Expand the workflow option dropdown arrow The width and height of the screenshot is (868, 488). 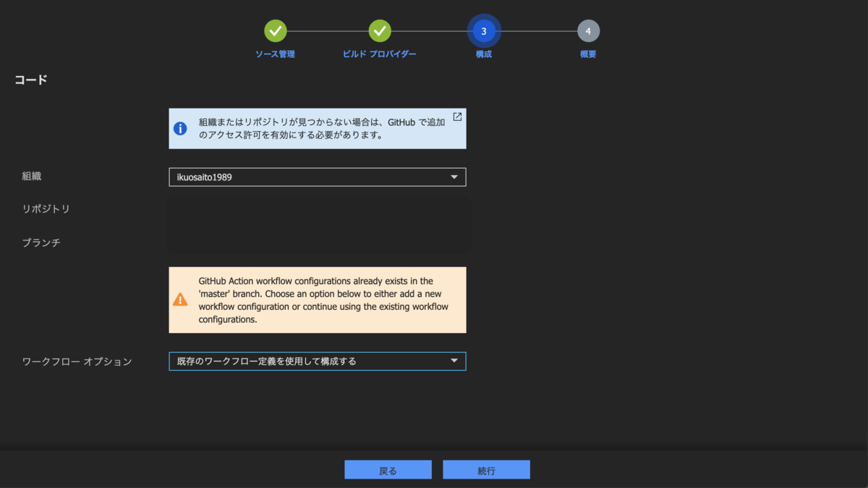point(454,361)
